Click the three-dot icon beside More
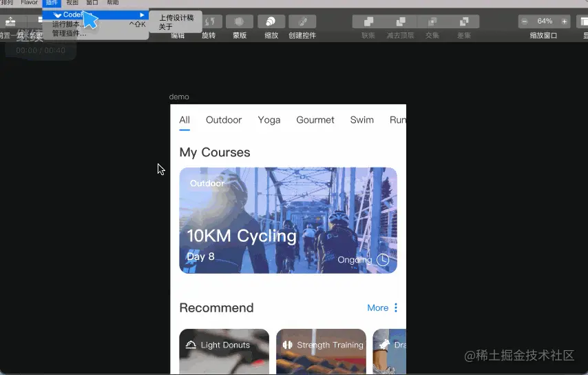The width and height of the screenshot is (588, 375). 396,308
